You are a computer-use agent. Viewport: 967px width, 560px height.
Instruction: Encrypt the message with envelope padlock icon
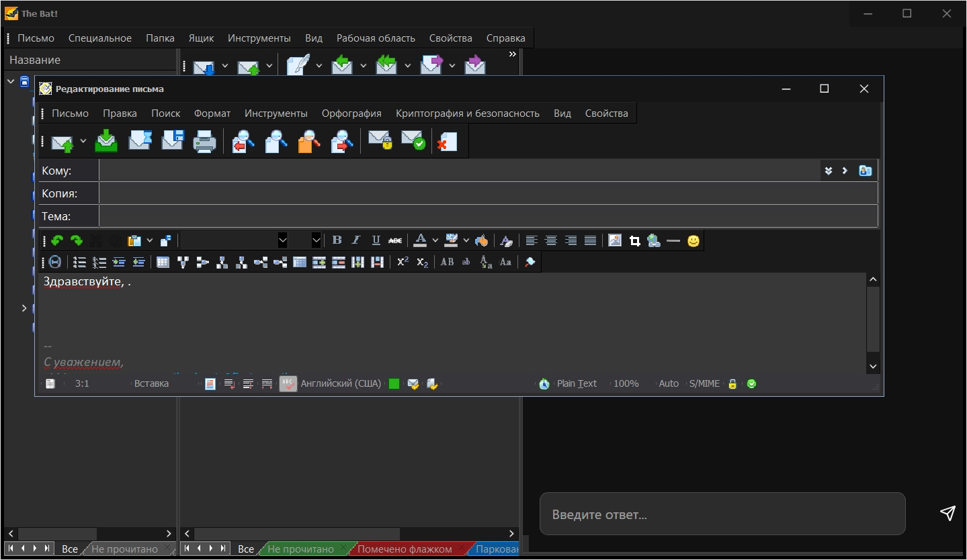(x=380, y=140)
